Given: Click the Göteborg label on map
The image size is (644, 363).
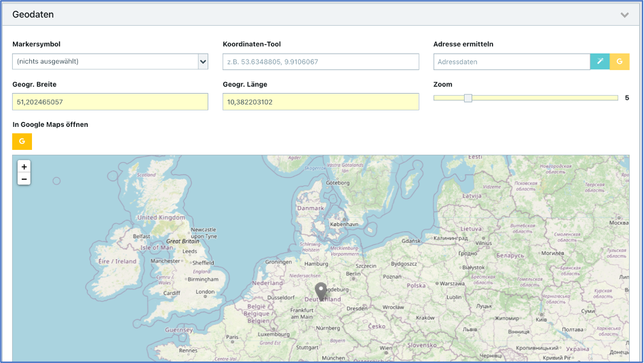Looking at the screenshot, I should click(x=337, y=183).
